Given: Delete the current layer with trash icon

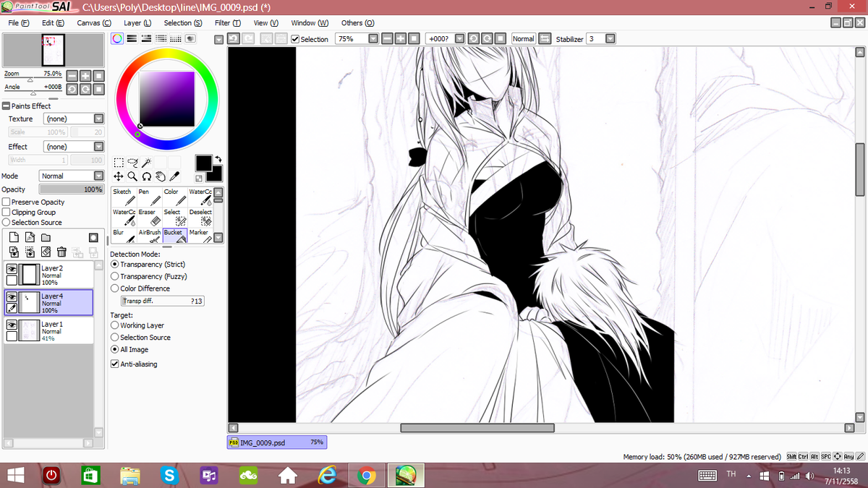Looking at the screenshot, I should (x=61, y=252).
